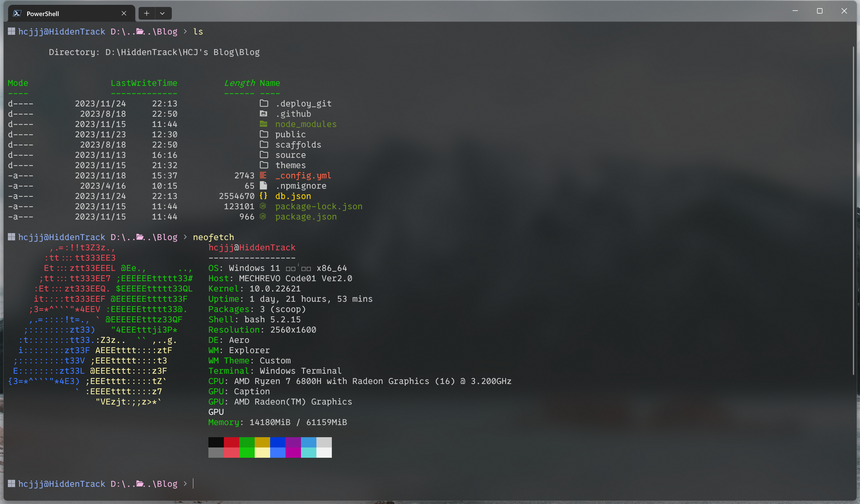
Task: Click the green node_modules folder icon
Action: pyautogui.click(x=264, y=124)
